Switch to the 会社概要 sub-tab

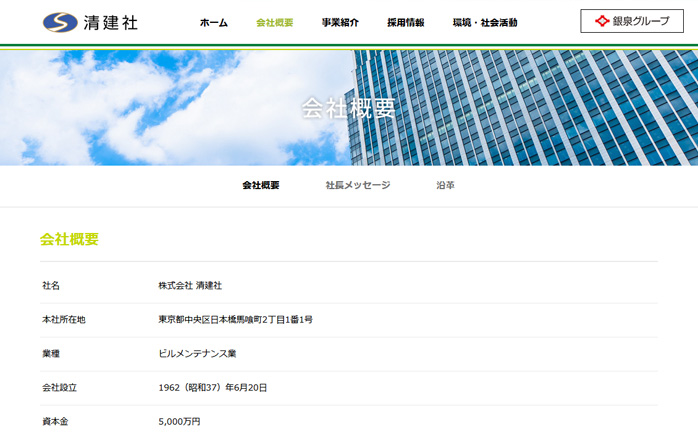(x=261, y=185)
